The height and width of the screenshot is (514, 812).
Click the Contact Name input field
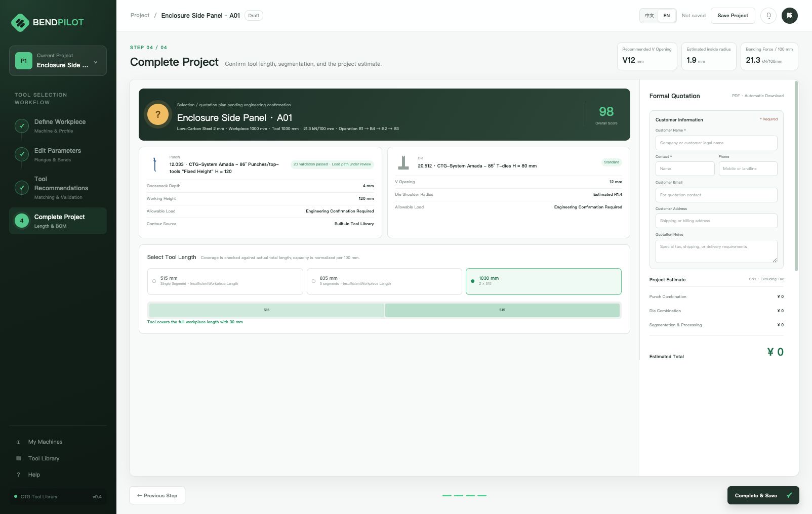point(685,168)
